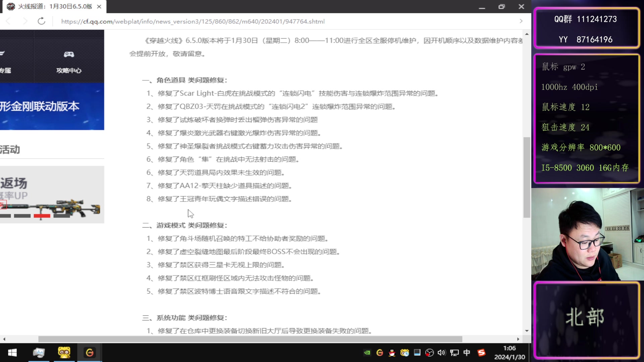Click the 活动 section heading
Viewport: 644px width, 362px height.
[x=10, y=149]
